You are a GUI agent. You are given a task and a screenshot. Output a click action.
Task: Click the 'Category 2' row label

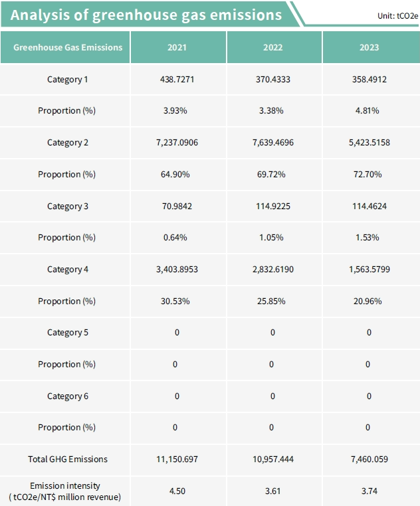click(x=67, y=142)
